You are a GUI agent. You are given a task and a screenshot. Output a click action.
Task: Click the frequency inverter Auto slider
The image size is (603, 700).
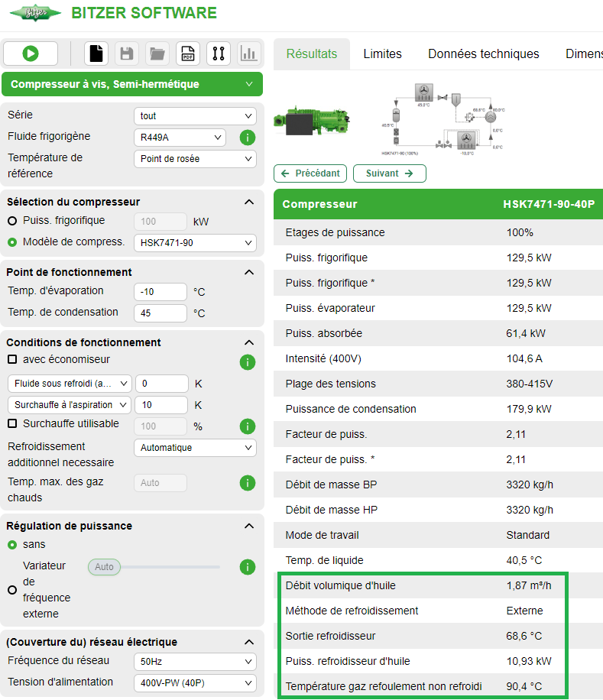coord(105,567)
